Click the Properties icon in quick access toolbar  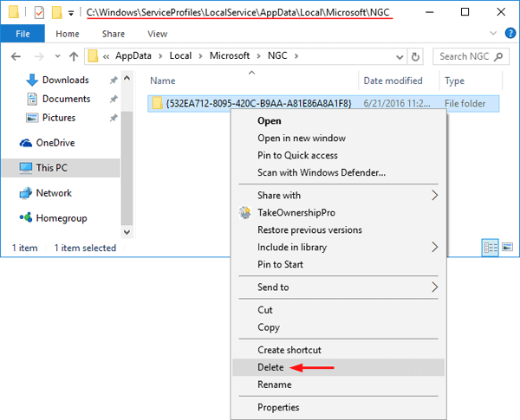click(x=38, y=14)
